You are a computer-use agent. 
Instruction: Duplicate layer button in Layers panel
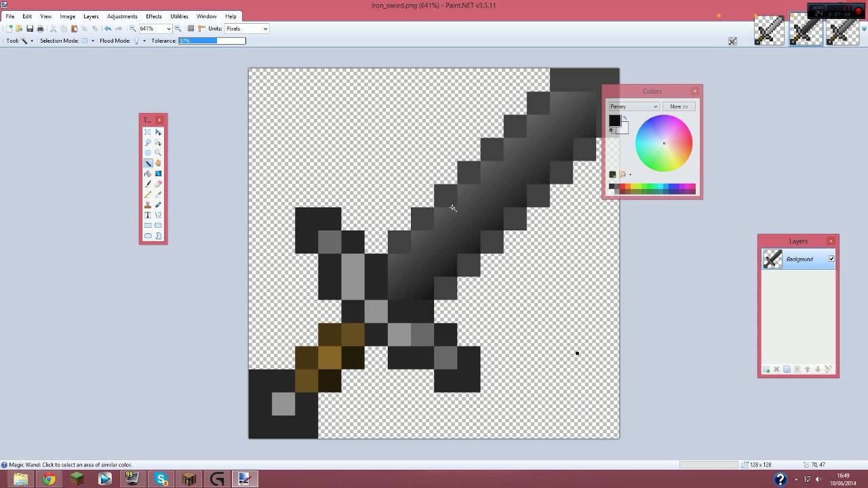(x=787, y=369)
